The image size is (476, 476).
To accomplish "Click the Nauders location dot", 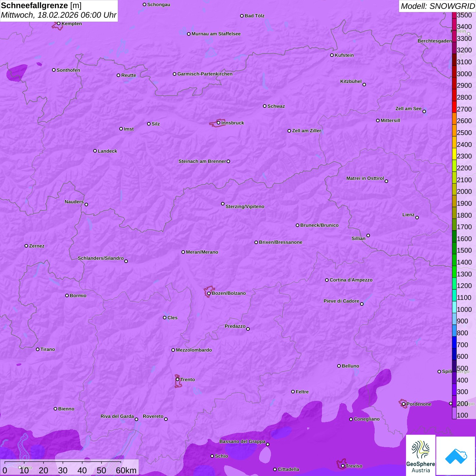I will (86, 205).
